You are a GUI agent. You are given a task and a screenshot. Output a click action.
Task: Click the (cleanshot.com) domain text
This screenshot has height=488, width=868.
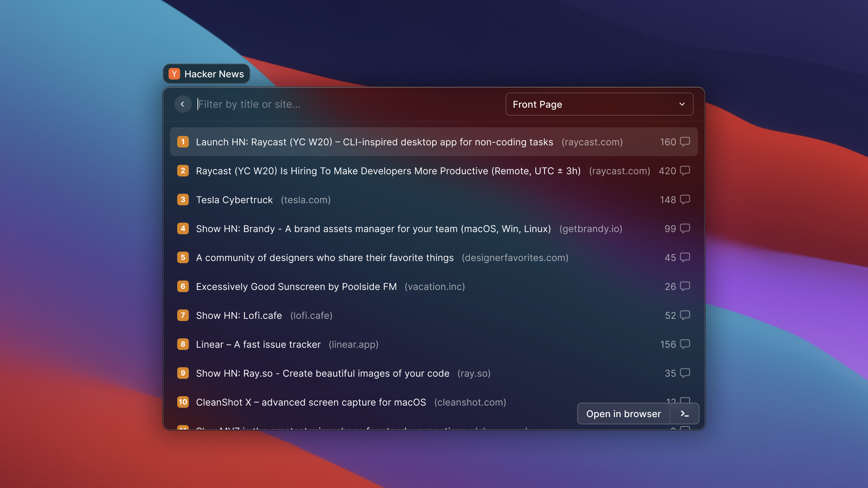(470, 402)
